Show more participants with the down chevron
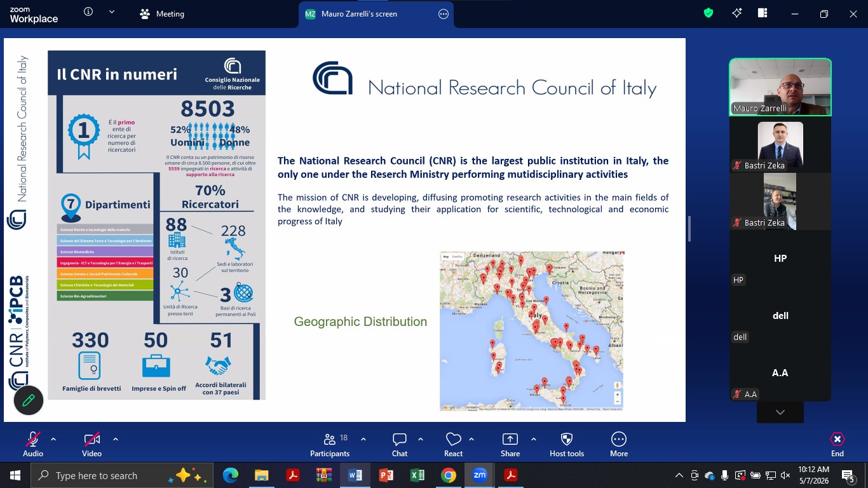The image size is (868, 488). pos(780,412)
